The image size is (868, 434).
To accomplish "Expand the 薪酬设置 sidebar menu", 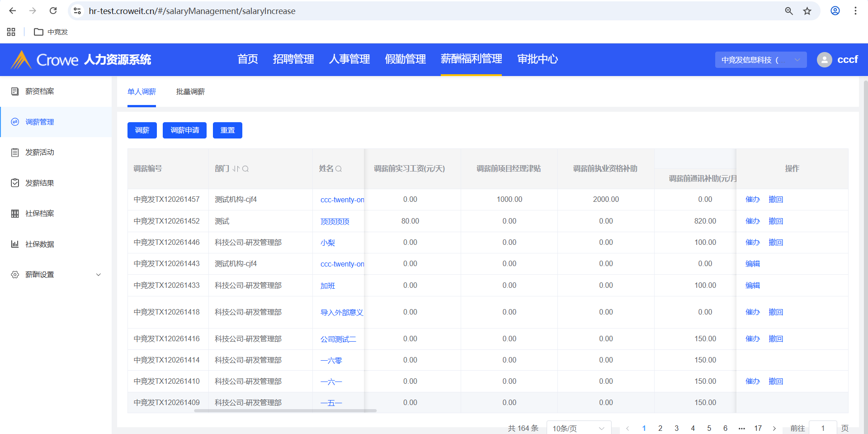I will tap(98, 275).
